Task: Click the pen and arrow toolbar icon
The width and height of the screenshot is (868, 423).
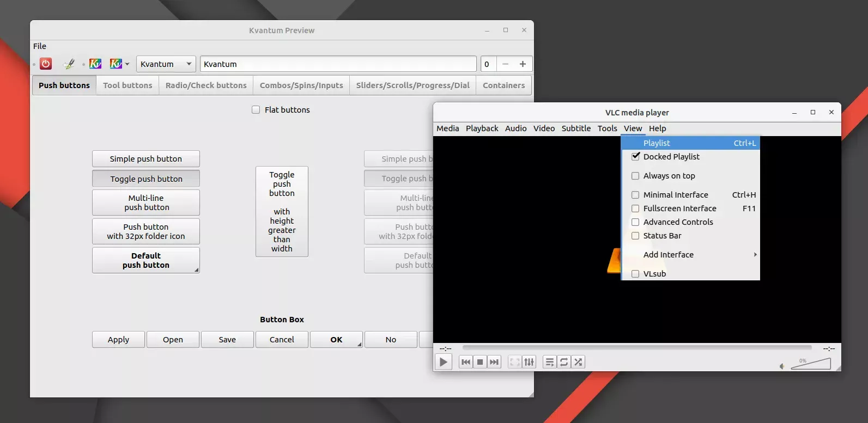Action: 69,64
